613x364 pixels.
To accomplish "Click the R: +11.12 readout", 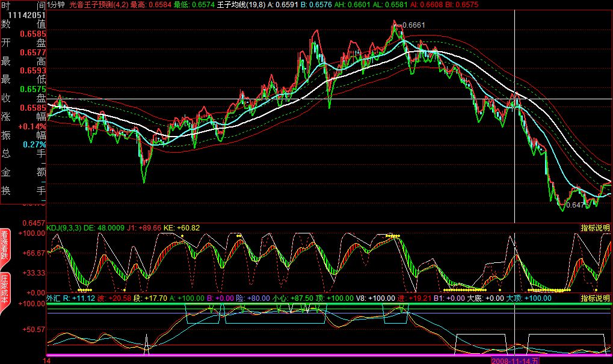I will coord(79,298).
